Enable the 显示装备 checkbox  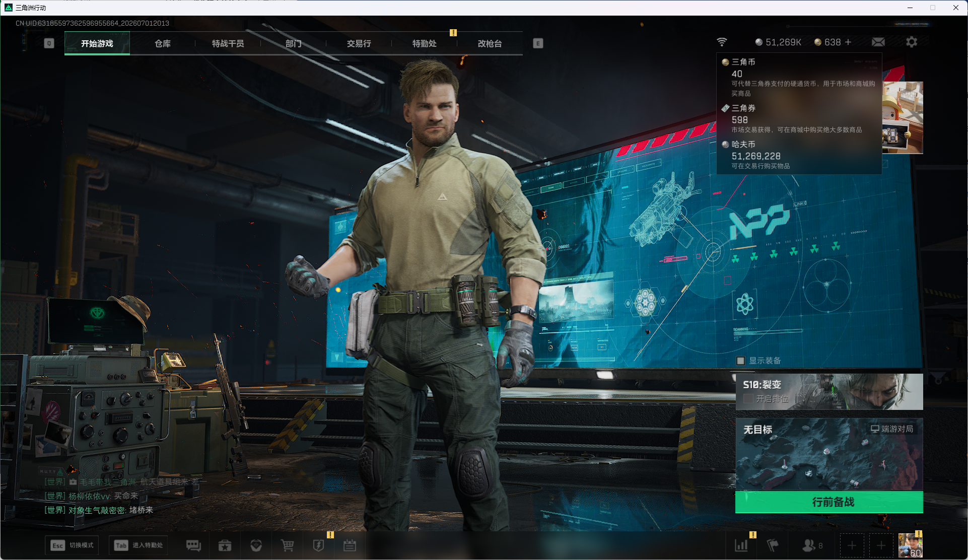(740, 361)
